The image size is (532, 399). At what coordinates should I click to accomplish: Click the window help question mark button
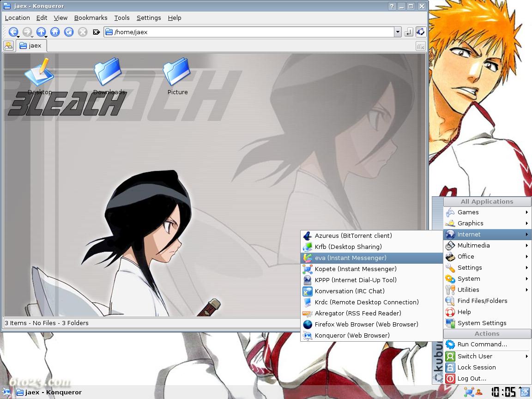tap(392, 6)
